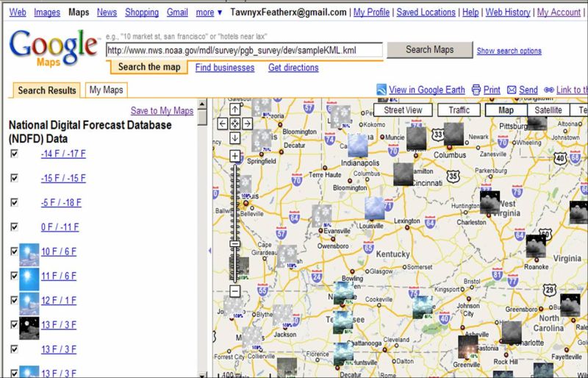This screenshot has width=588, height=378.
Task: Click the snow marker near Evansville
Action: pos(322,215)
